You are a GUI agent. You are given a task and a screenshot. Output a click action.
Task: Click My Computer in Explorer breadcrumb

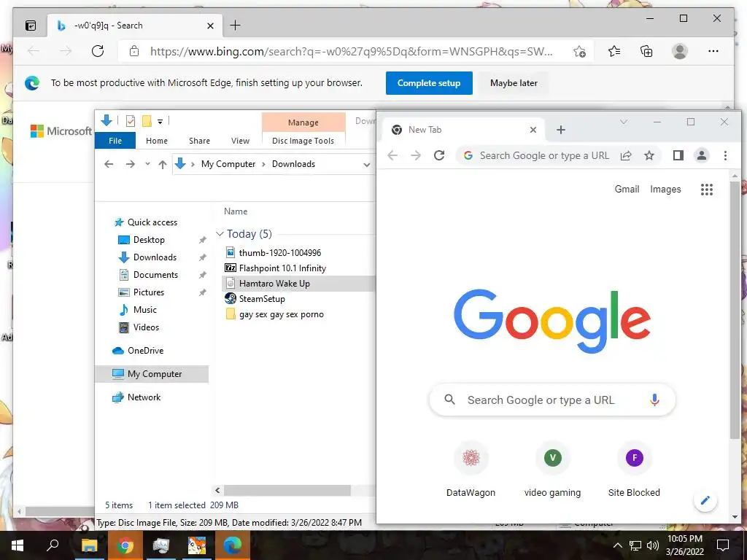[x=228, y=164]
